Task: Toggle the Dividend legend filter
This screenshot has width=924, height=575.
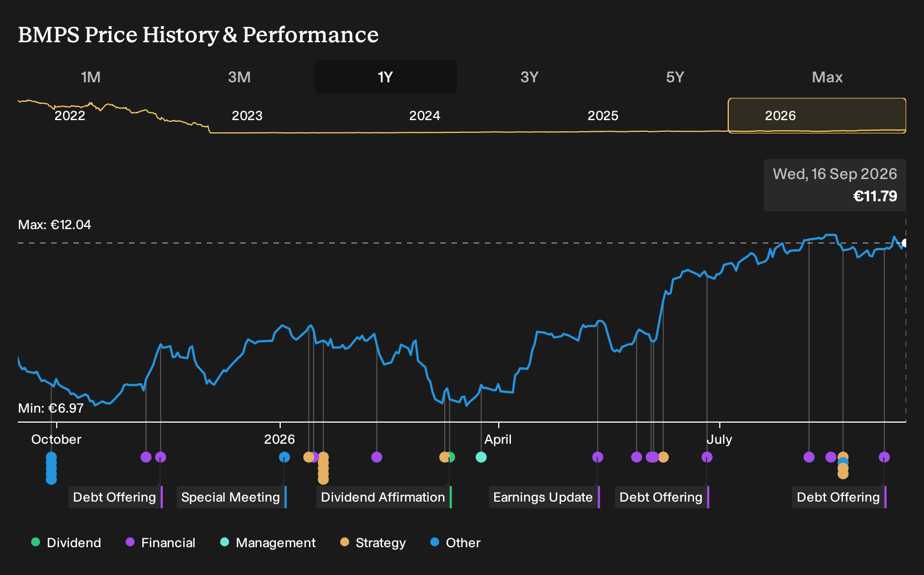Action: pyautogui.click(x=66, y=543)
